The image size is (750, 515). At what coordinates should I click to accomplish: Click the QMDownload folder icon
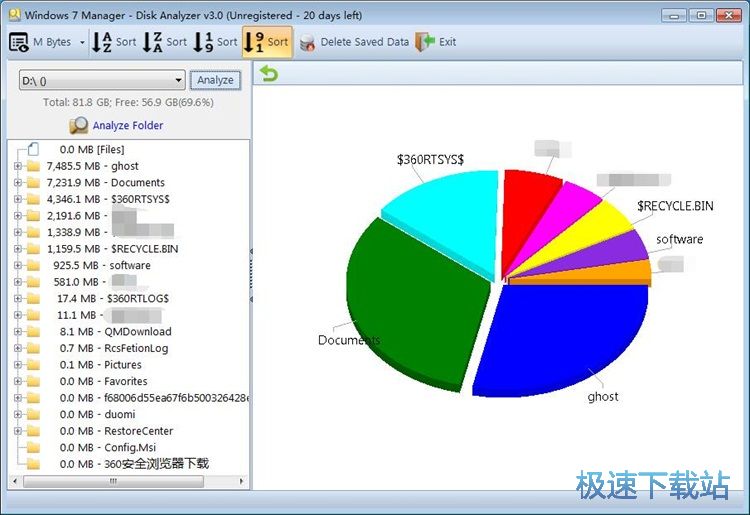point(33,331)
